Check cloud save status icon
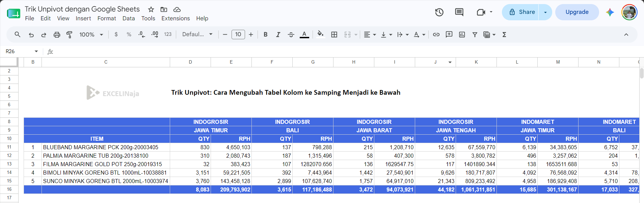644x203 pixels. [x=177, y=9]
